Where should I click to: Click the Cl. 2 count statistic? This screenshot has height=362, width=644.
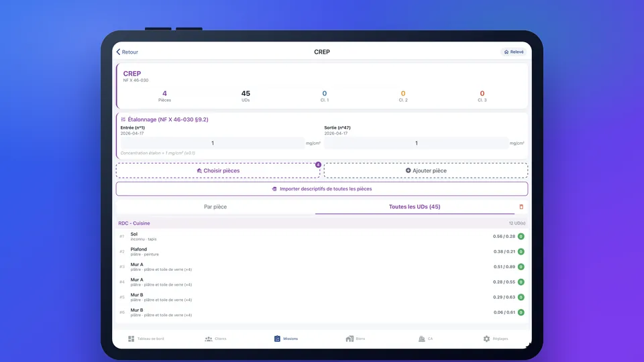[x=403, y=96]
